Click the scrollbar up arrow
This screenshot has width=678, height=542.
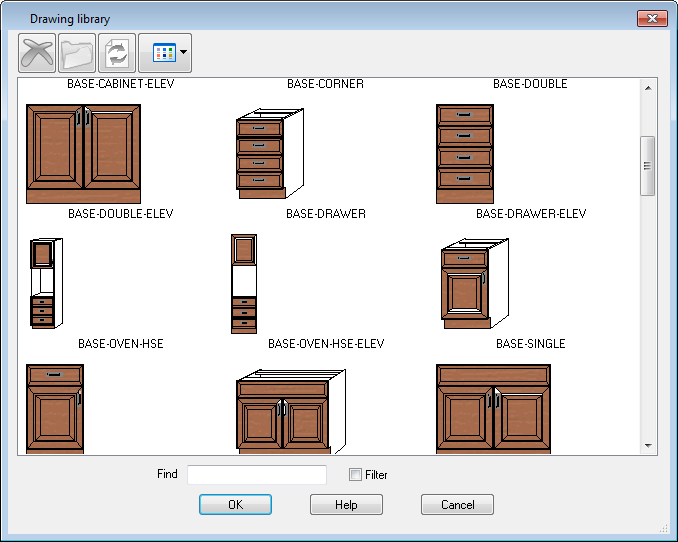(648, 87)
